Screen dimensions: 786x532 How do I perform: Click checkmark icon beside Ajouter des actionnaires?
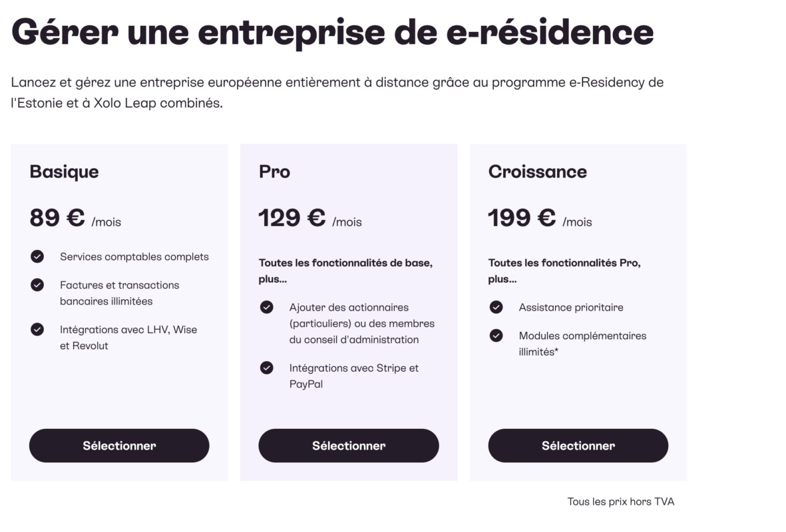click(x=267, y=307)
